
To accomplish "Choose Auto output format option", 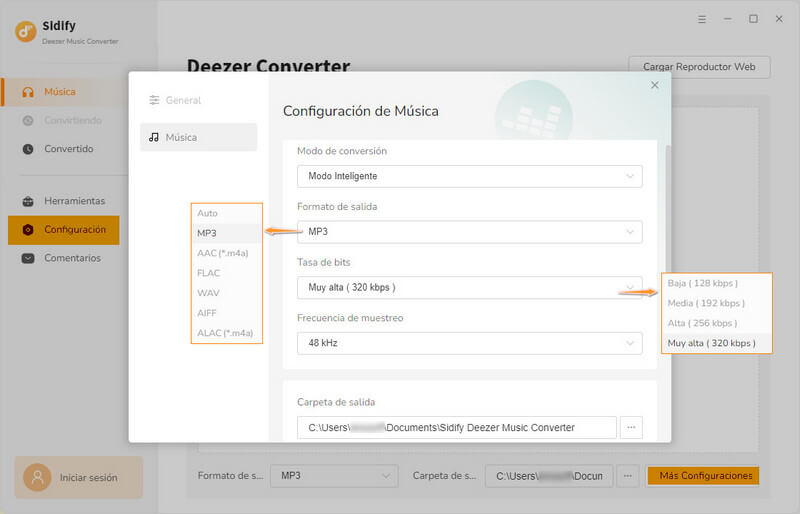I will (227, 213).
